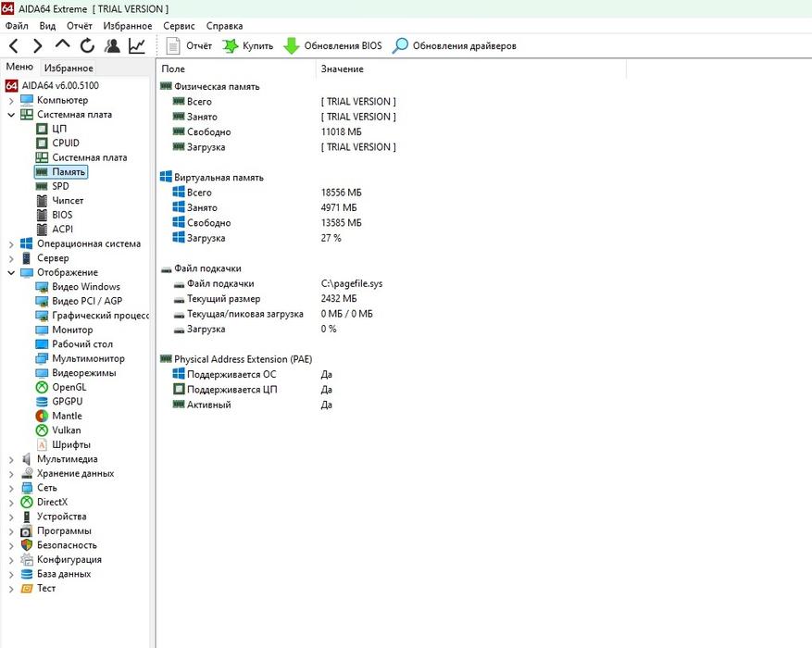Viewport: 812px width, 648px height.
Task: Expand the Безопасность node
Action: coord(11,545)
